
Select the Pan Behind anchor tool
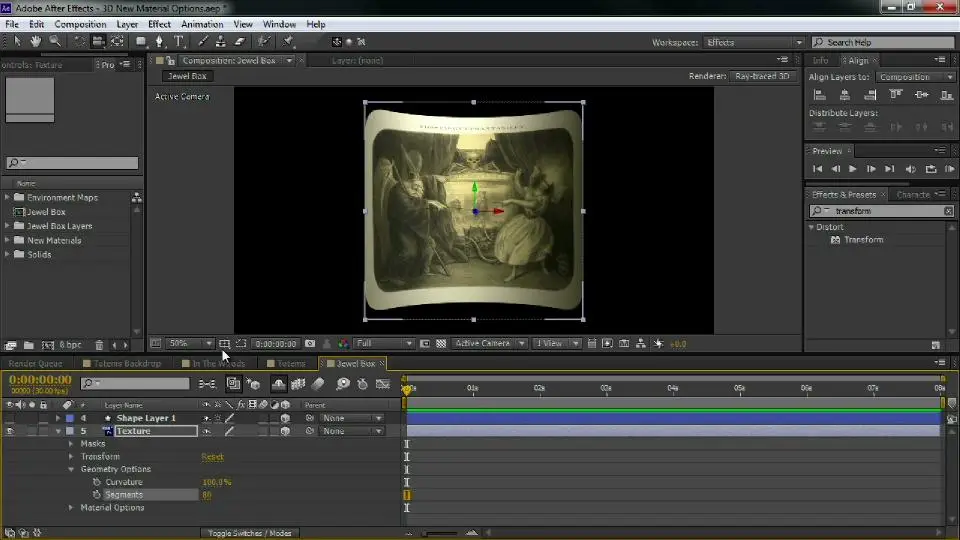pyautogui.click(x=117, y=42)
